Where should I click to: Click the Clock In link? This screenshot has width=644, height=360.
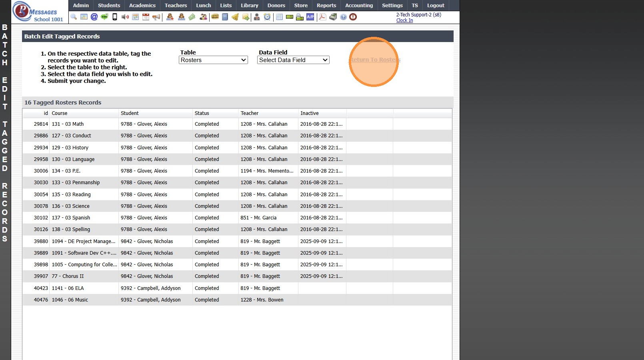[404, 20]
